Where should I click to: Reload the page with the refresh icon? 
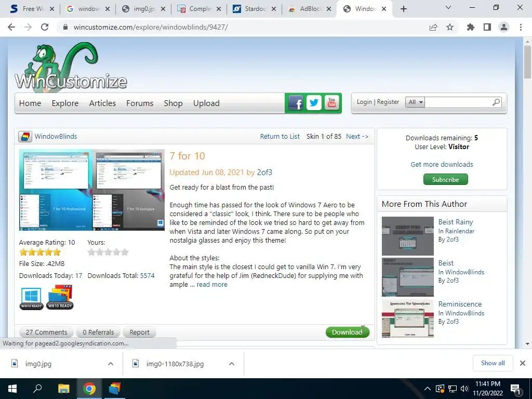pos(45,27)
